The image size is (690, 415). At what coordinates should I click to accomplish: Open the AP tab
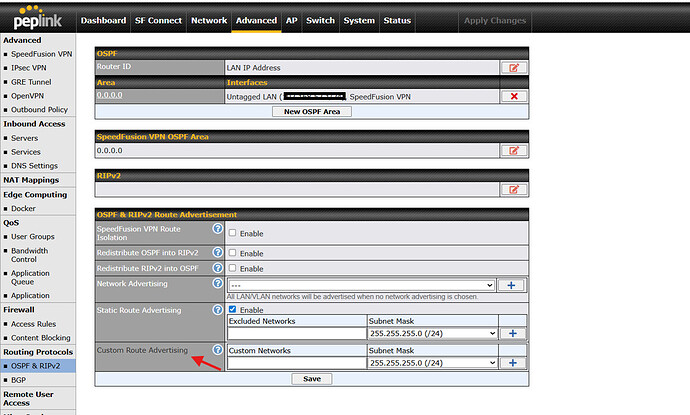pos(291,20)
